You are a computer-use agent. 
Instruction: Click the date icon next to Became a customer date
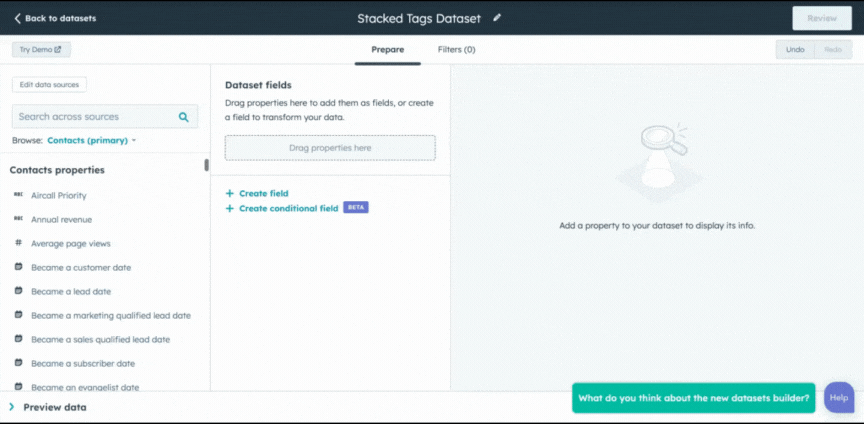coord(19,268)
